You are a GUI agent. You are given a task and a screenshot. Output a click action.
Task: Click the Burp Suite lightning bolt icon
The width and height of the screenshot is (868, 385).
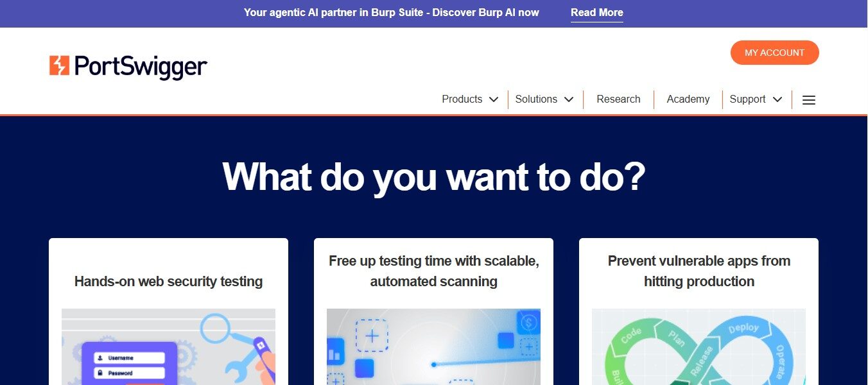[60, 64]
